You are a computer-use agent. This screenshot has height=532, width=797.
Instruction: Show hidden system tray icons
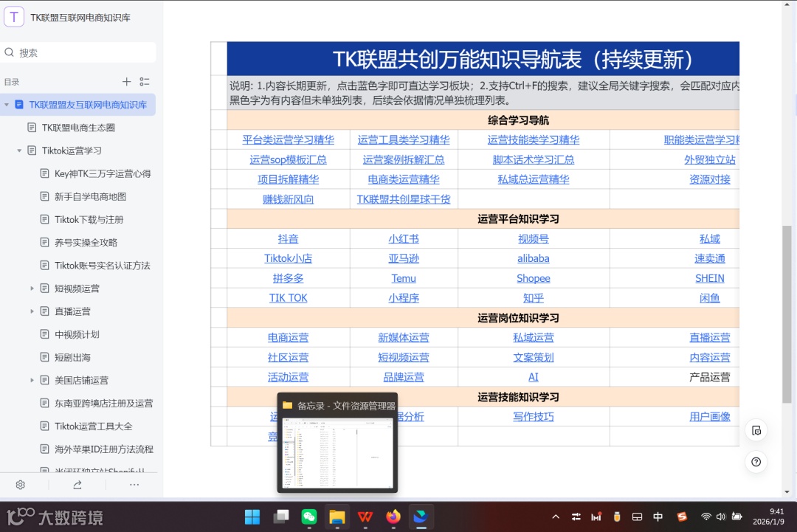[556, 517]
